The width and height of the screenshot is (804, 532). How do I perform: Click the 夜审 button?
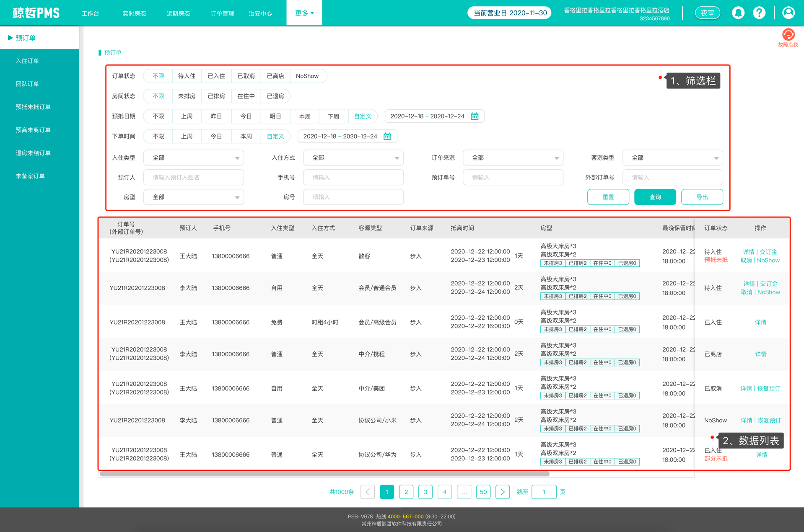[708, 13]
